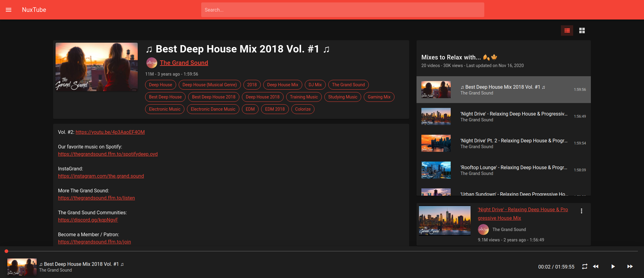Select Best Deep House Mix playlist item

(x=504, y=90)
